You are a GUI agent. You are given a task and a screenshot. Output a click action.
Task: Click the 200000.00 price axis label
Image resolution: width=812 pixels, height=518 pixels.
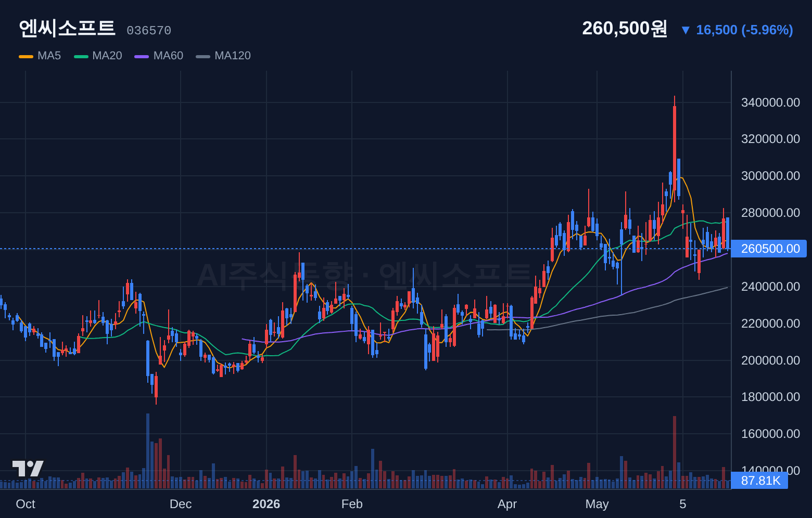[x=770, y=360]
